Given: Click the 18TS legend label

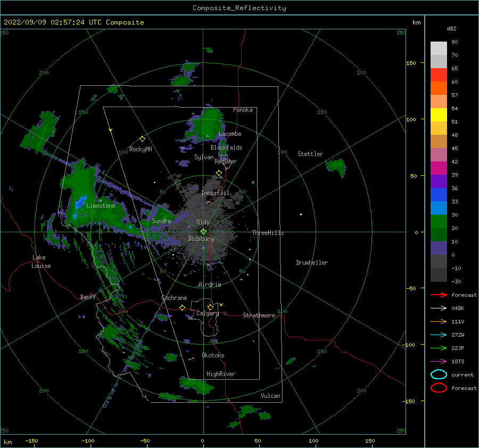Looking at the screenshot, I should [x=458, y=362].
